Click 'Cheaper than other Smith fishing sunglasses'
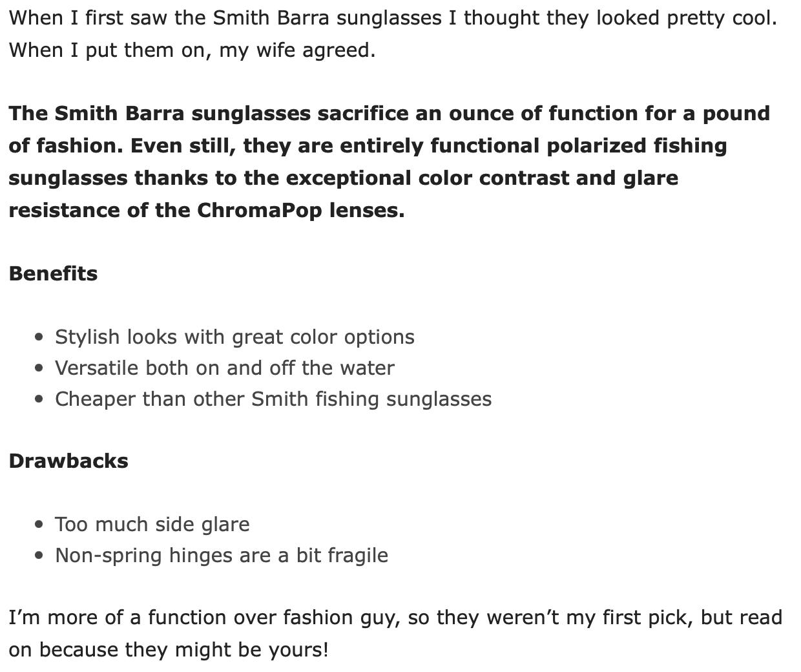801x672 pixels. 273,399
